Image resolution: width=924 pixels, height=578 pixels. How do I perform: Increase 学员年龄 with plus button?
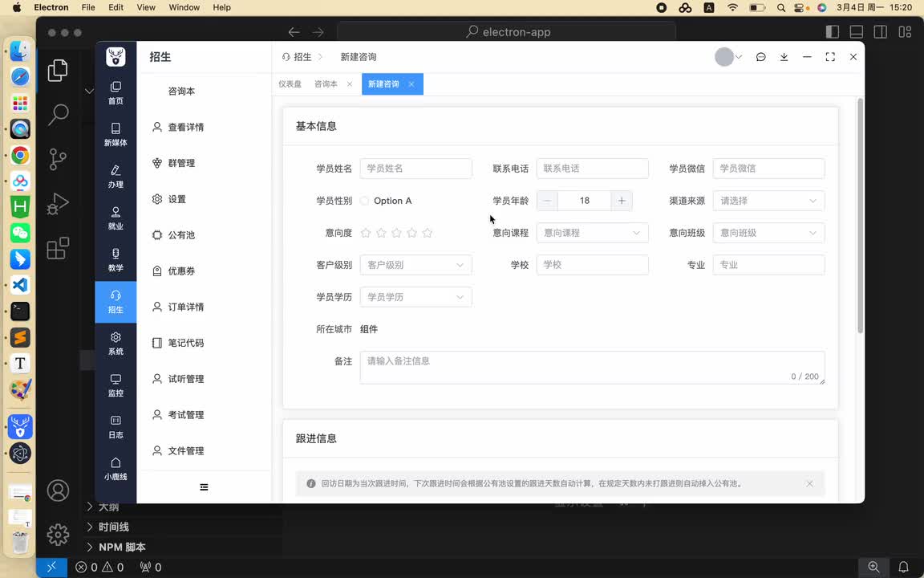(622, 201)
